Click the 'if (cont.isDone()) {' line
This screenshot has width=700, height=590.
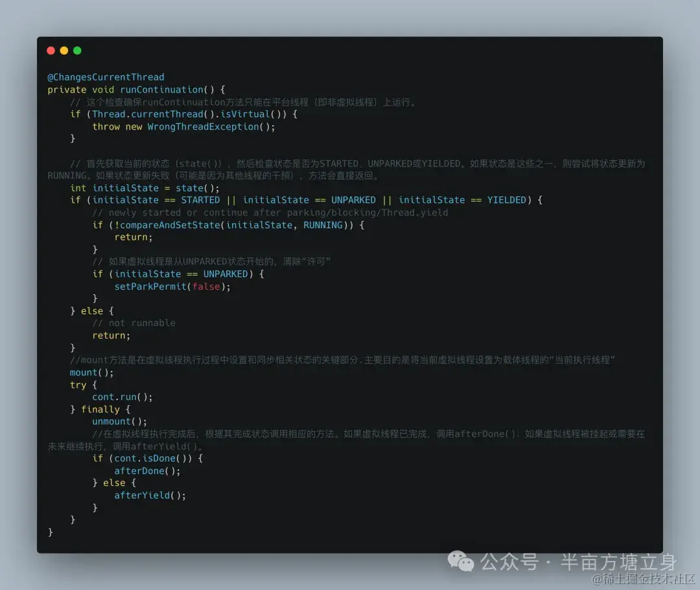pos(147,458)
